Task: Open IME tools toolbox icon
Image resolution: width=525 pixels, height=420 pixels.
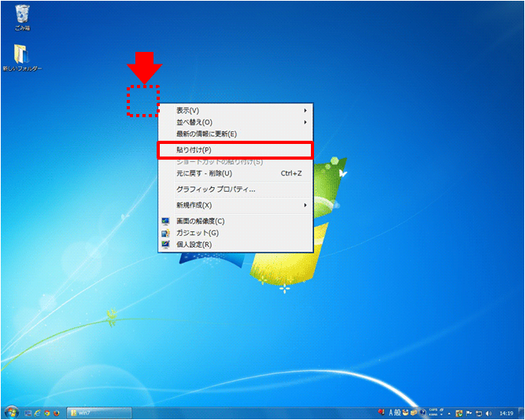Action: pos(414,413)
